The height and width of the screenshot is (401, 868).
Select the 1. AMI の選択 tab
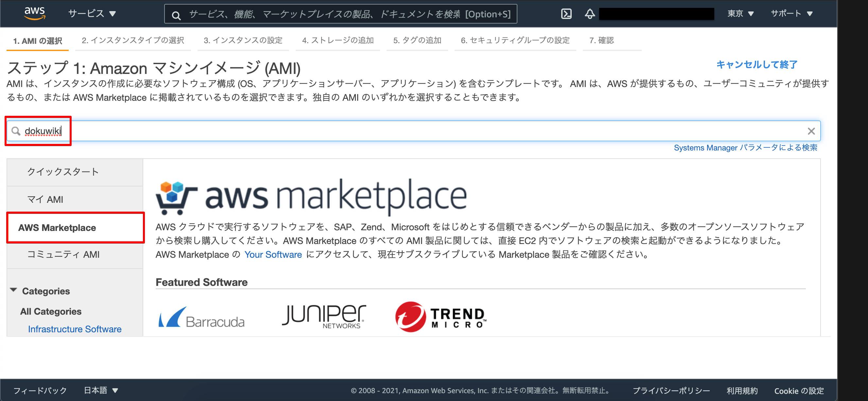(37, 41)
